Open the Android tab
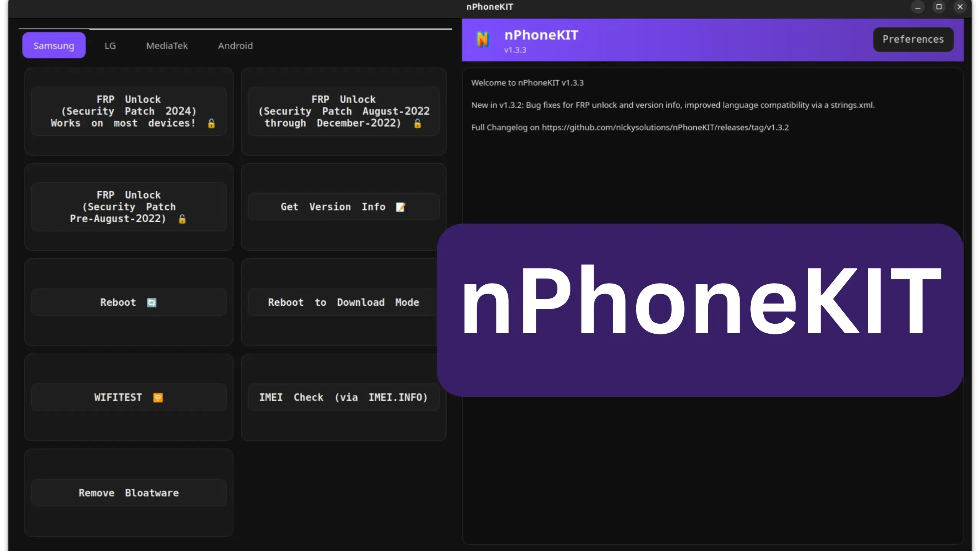980x551 pixels. 235,46
